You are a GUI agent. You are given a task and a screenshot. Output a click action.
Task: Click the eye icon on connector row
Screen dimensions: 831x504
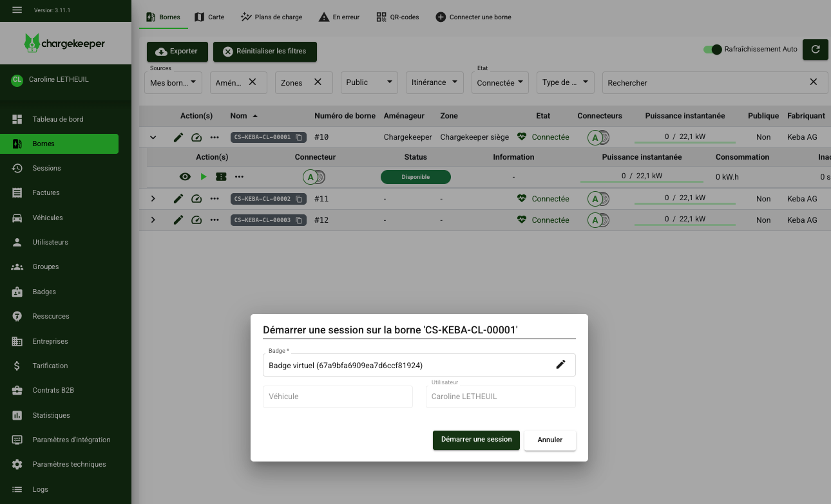[x=186, y=177]
